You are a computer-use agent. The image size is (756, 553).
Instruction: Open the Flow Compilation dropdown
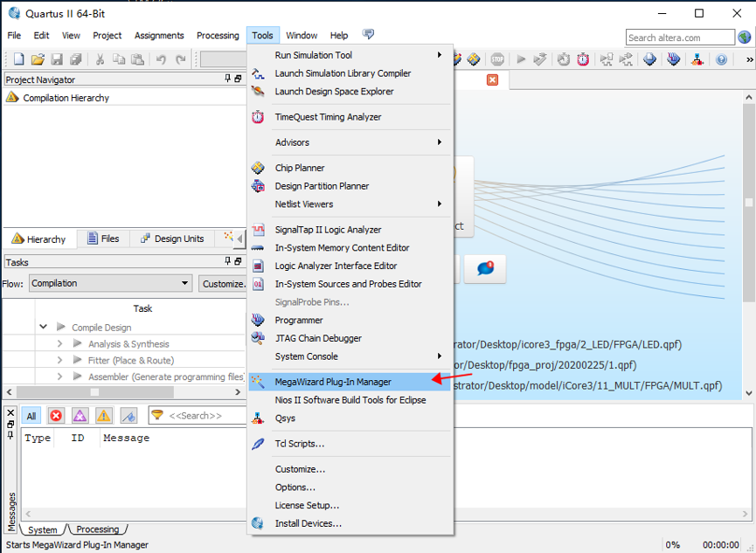110,283
